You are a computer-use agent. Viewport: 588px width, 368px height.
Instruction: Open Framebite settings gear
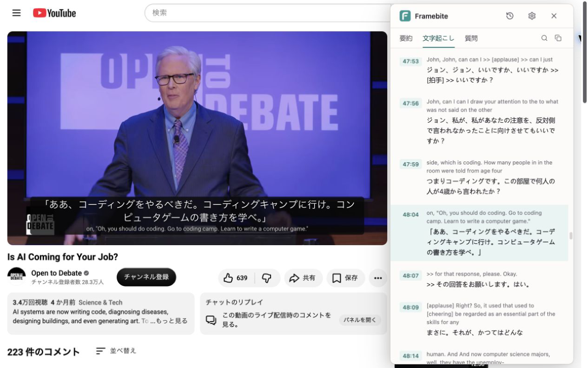click(x=532, y=16)
